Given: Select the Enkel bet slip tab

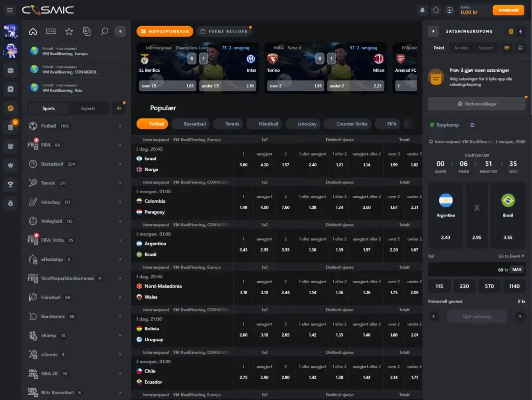Looking at the screenshot, I should pos(438,48).
